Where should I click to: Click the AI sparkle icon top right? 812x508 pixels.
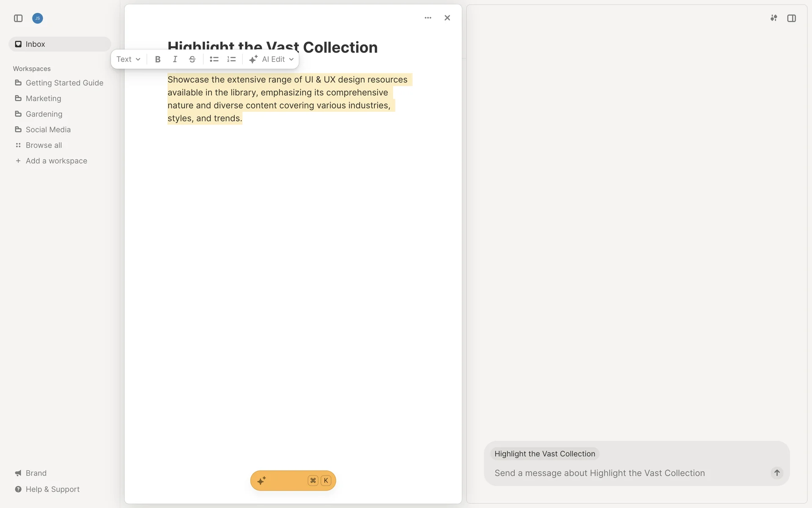tap(774, 18)
